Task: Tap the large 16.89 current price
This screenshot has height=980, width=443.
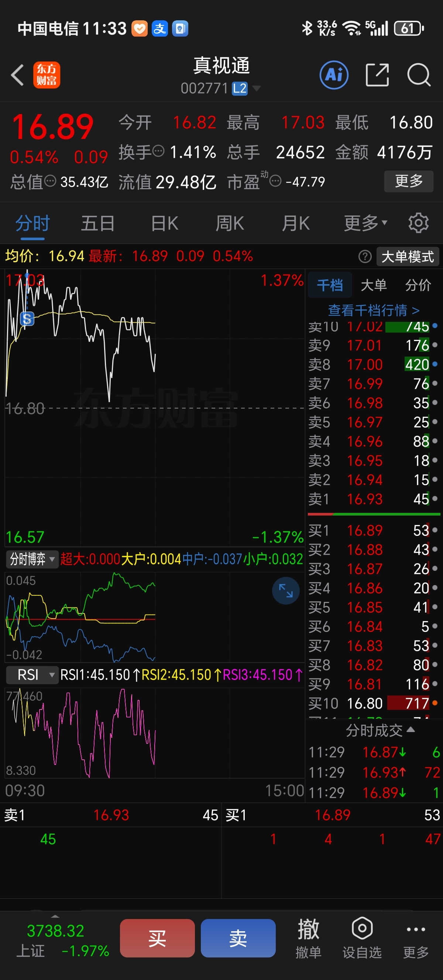Action: click(53, 127)
